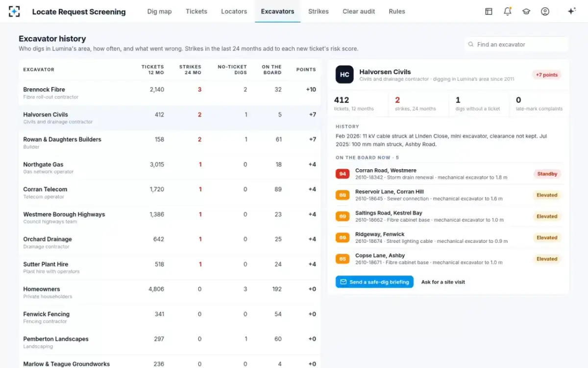Open the sparkle assistant icon
Screen dimensions: 588x368
571,11
